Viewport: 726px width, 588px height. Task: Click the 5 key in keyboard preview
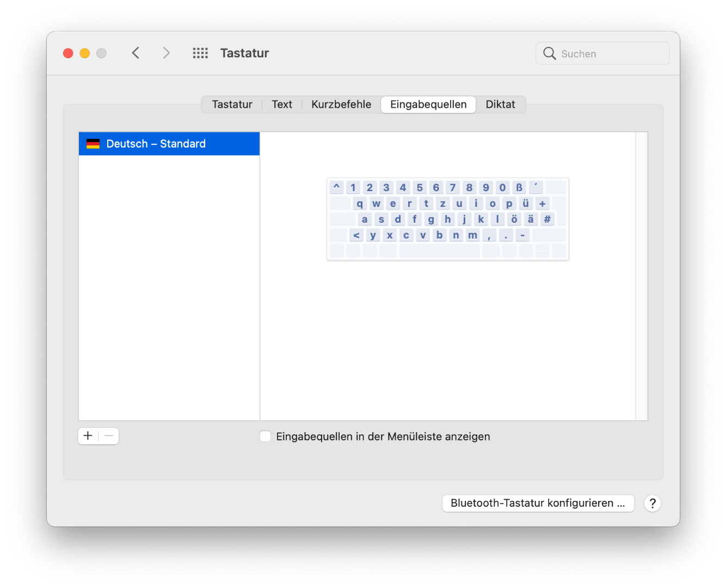click(x=420, y=188)
